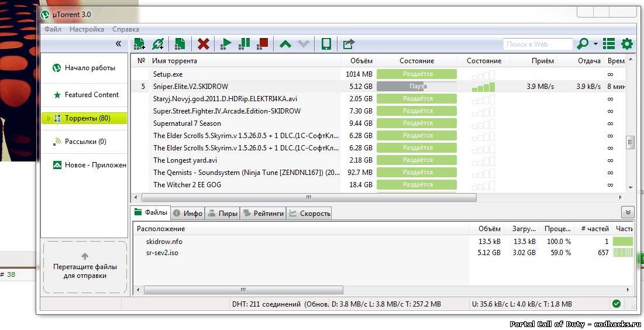Click the Add Torrent toolbar icon
644x330 pixels.
[139, 43]
